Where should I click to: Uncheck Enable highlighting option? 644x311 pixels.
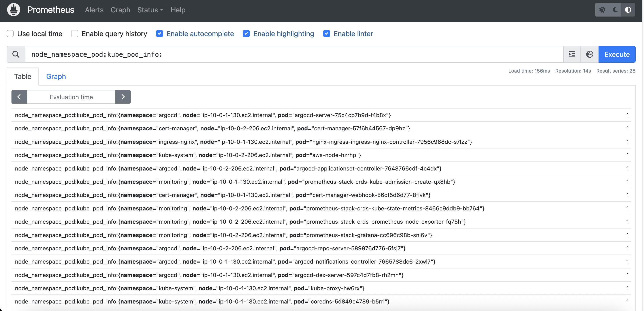pos(246,34)
